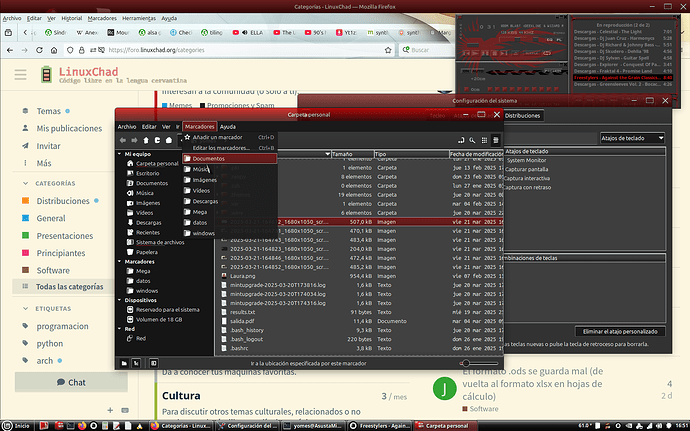
Task: Go up one folder in file manager
Action: pos(146,140)
